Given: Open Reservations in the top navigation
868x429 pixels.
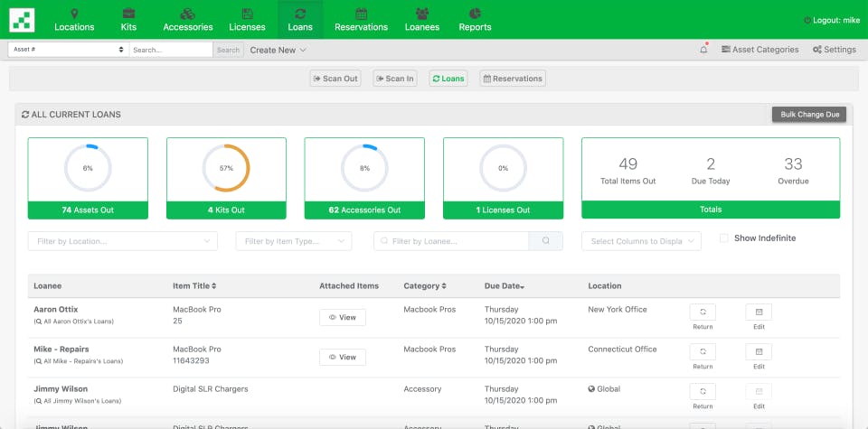Looking at the screenshot, I should pyautogui.click(x=361, y=20).
